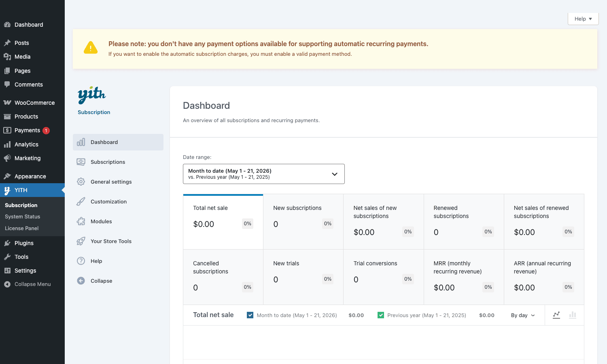Select the MRR monthly recurring revenue card
Screen dimensions: 607x364
click(x=464, y=277)
